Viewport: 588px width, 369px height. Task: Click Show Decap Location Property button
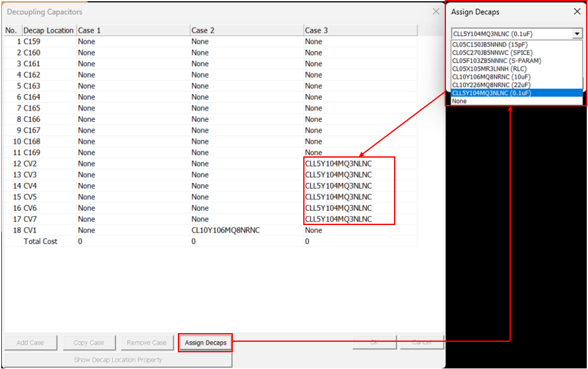pyautogui.click(x=118, y=360)
